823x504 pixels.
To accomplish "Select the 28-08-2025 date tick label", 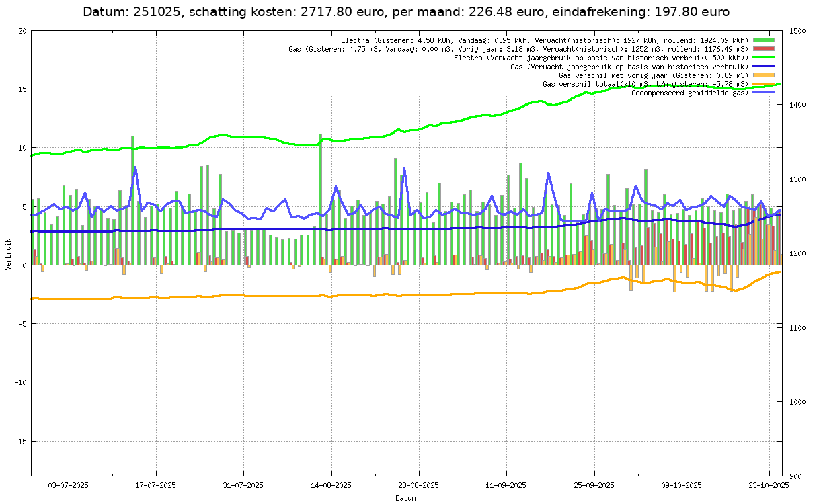I will [x=419, y=485].
